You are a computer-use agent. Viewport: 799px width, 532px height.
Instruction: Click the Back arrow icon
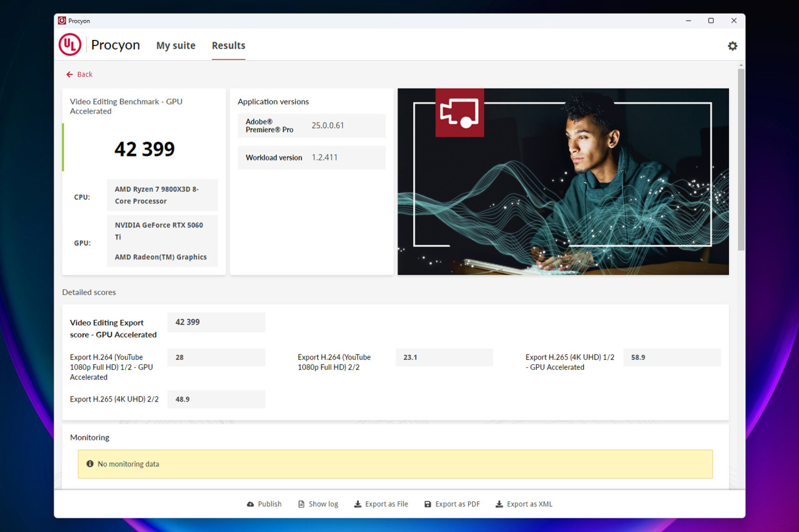point(69,74)
